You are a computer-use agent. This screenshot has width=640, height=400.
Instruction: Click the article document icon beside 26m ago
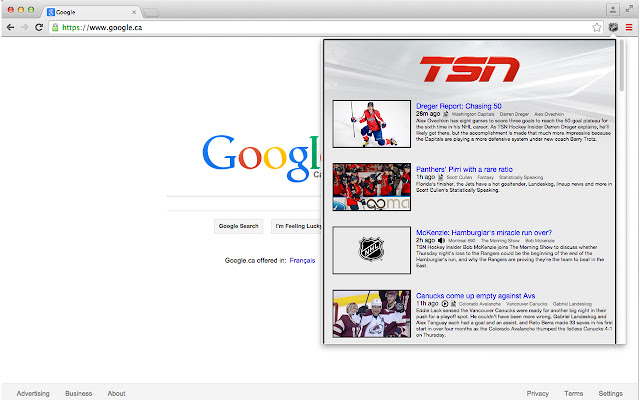pos(446,114)
